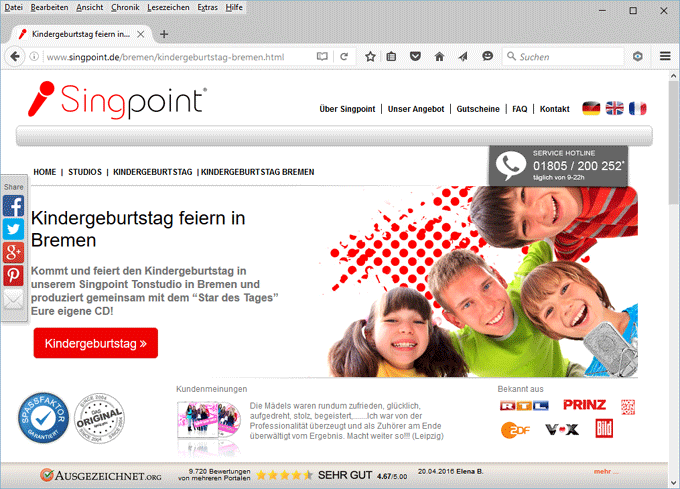Image resolution: width=680 pixels, height=489 pixels.
Task: Click the customer review CD thumbnail
Action: click(x=209, y=420)
